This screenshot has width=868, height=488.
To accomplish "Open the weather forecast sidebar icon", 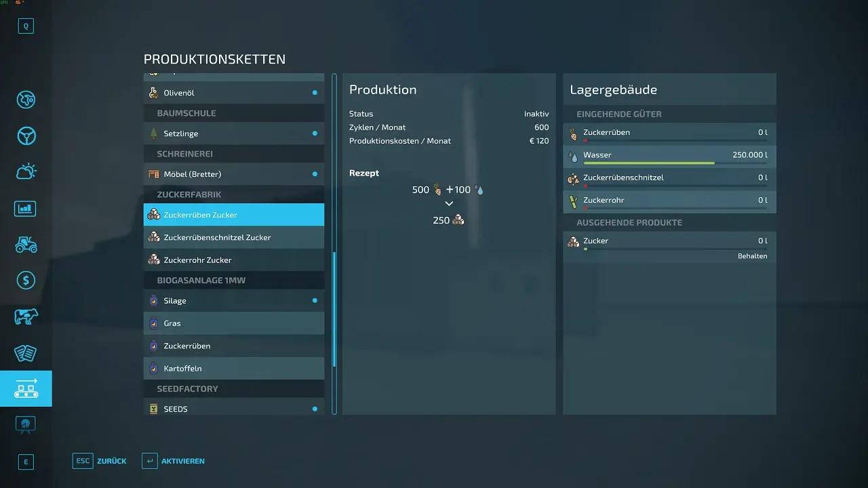I will (x=26, y=171).
